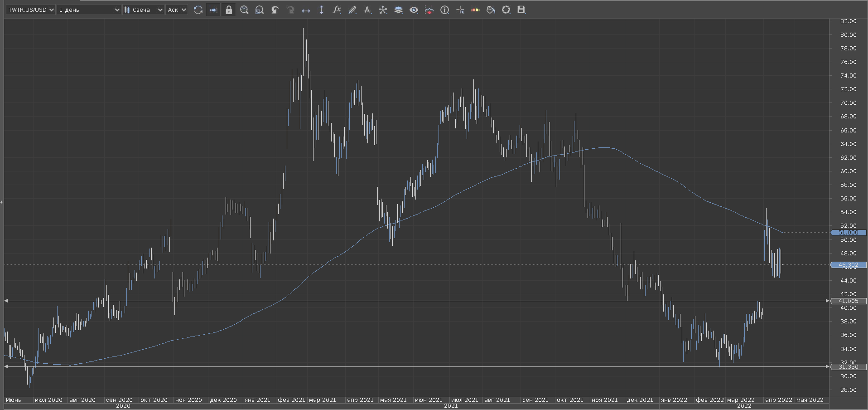868x410 pixels.
Task: Open the fx indicators menu
Action: click(337, 10)
